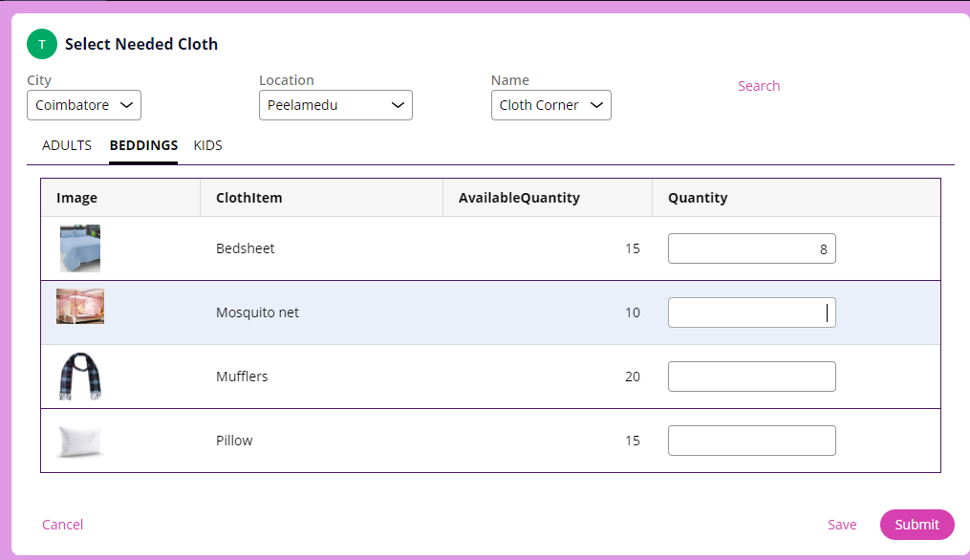Viewport: 970px width, 560px height.
Task: Click the Mosquito net quantity field
Action: (751, 312)
